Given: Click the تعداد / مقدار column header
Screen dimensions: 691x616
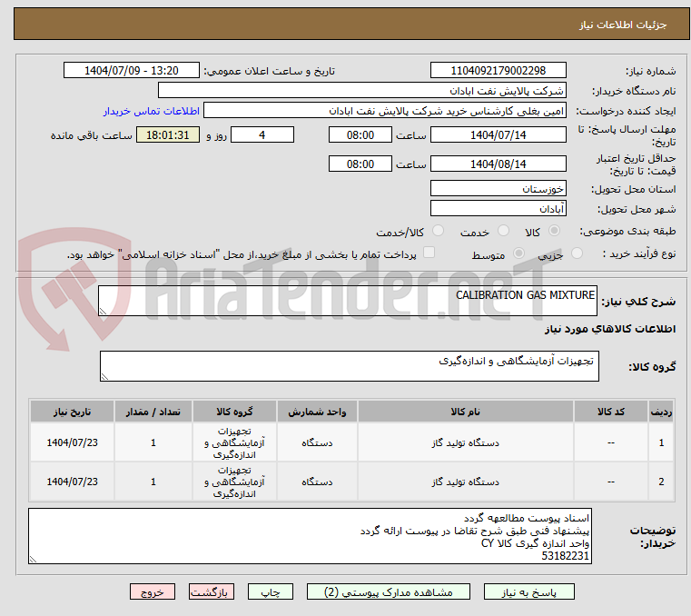Looking at the screenshot, I should tap(153, 412).
